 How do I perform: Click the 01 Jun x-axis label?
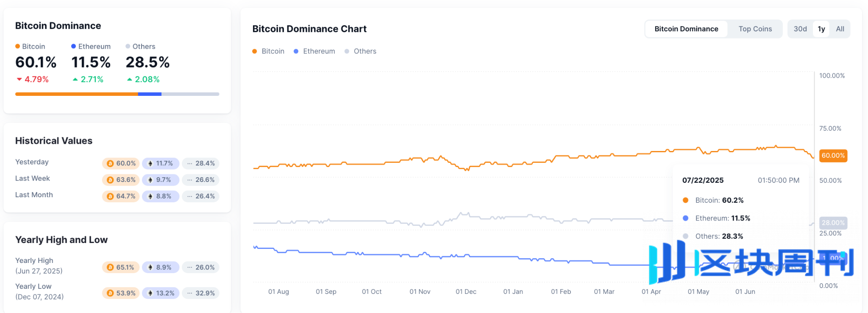pos(745,292)
